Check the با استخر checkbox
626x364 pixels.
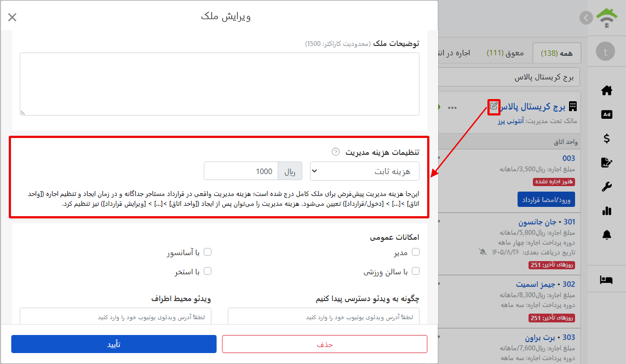click(x=208, y=271)
